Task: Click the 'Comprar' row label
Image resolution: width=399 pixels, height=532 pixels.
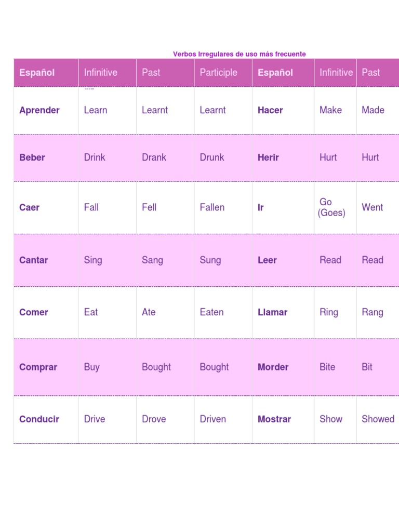Action: tap(38, 367)
